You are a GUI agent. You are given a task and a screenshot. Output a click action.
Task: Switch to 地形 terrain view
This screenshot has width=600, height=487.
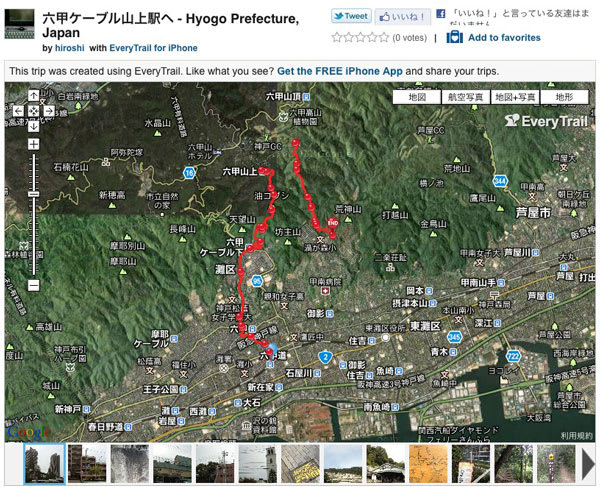[x=564, y=97]
